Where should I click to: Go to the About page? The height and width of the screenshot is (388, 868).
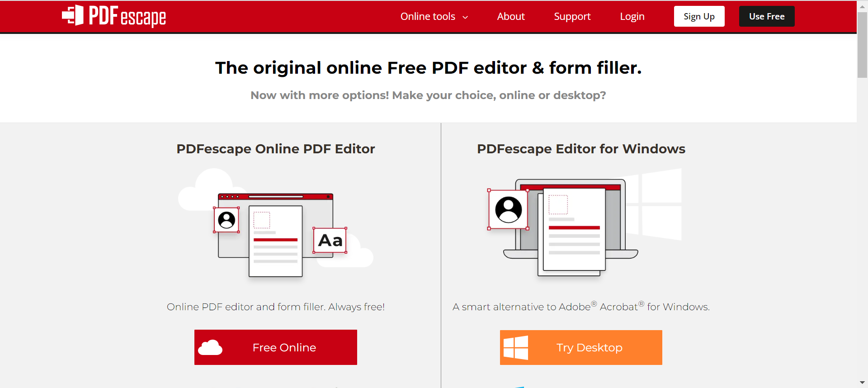point(511,17)
